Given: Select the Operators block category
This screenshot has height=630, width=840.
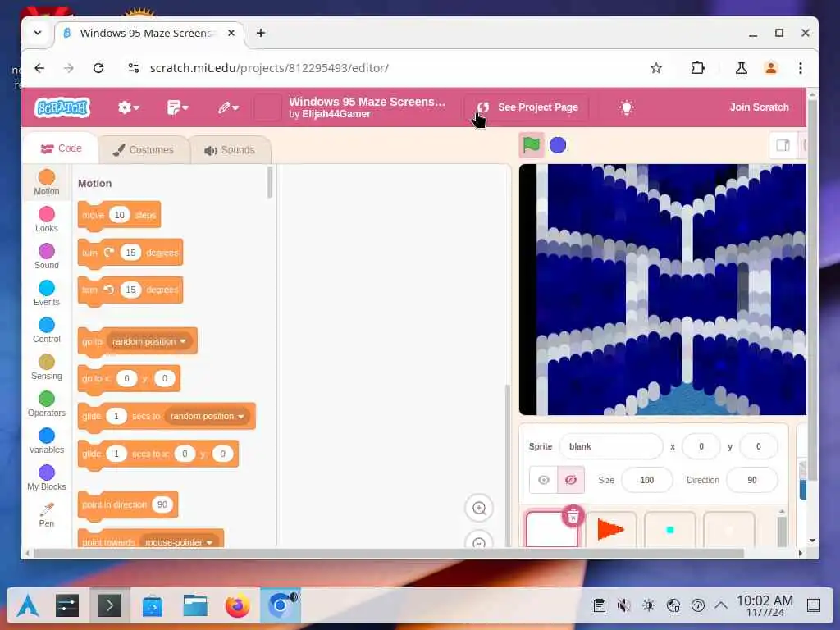Looking at the screenshot, I should pyautogui.click(x=47, y=404).
